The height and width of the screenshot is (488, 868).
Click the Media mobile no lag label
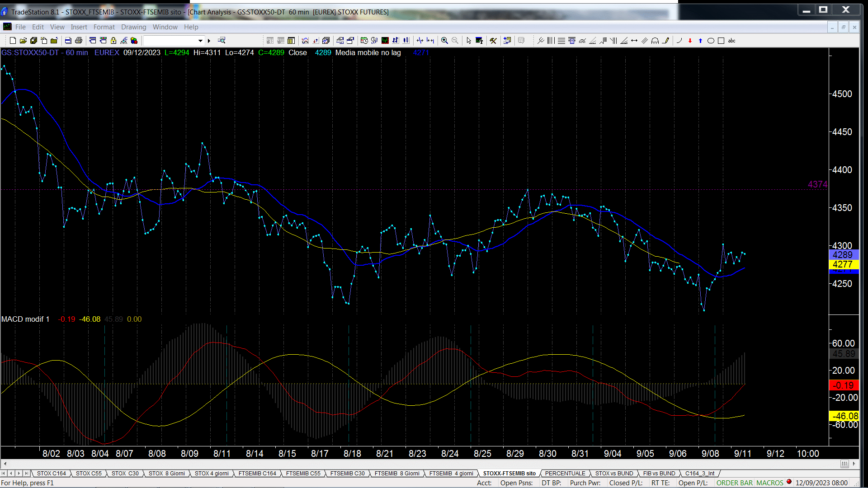click(x=368, y=53)
